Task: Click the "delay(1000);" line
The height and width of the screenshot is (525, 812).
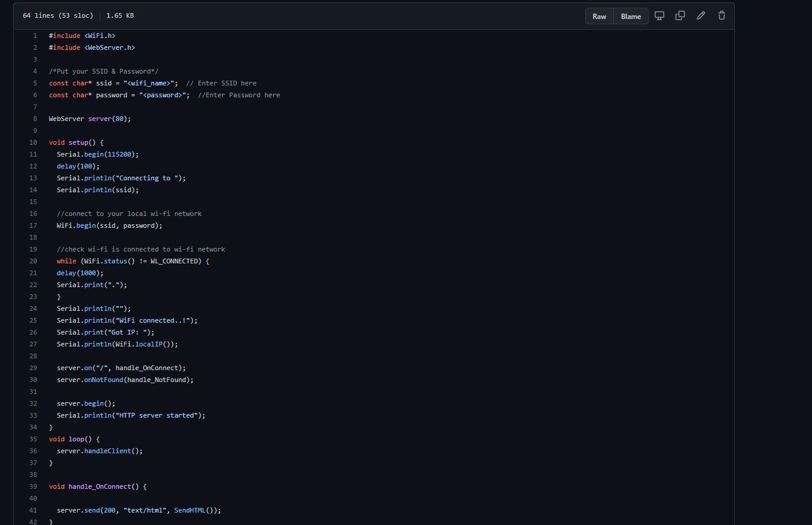Action: click(x=80, y=273)
